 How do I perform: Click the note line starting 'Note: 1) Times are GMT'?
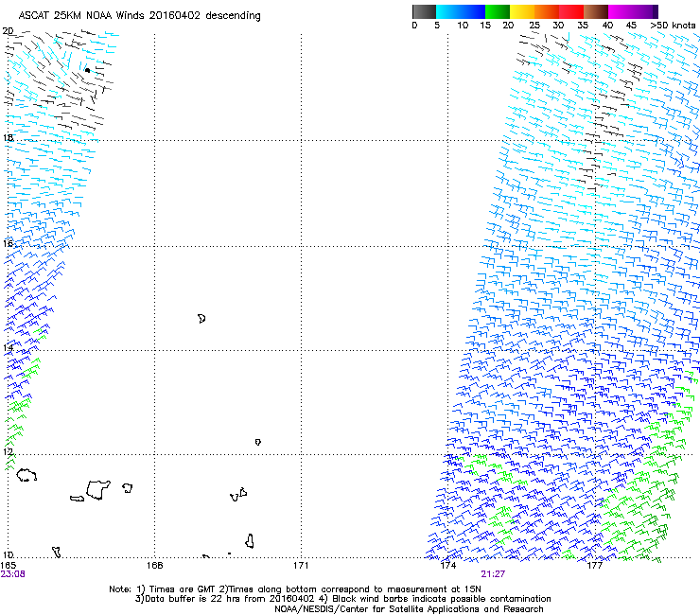(x=295, y=589)
